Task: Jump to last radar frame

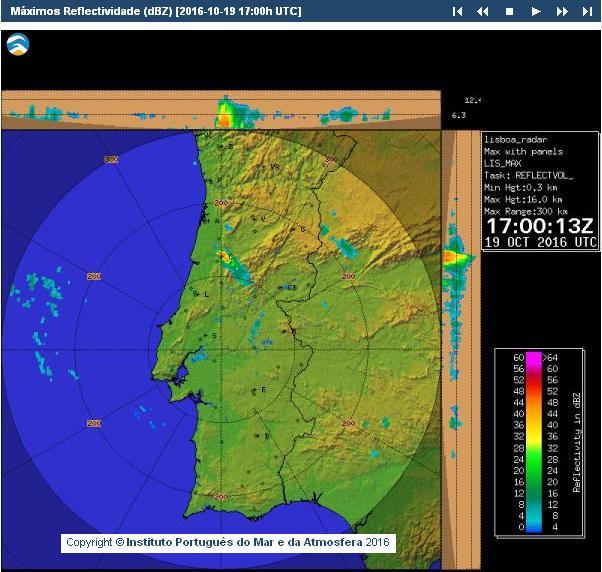Action: click(587, 12)
